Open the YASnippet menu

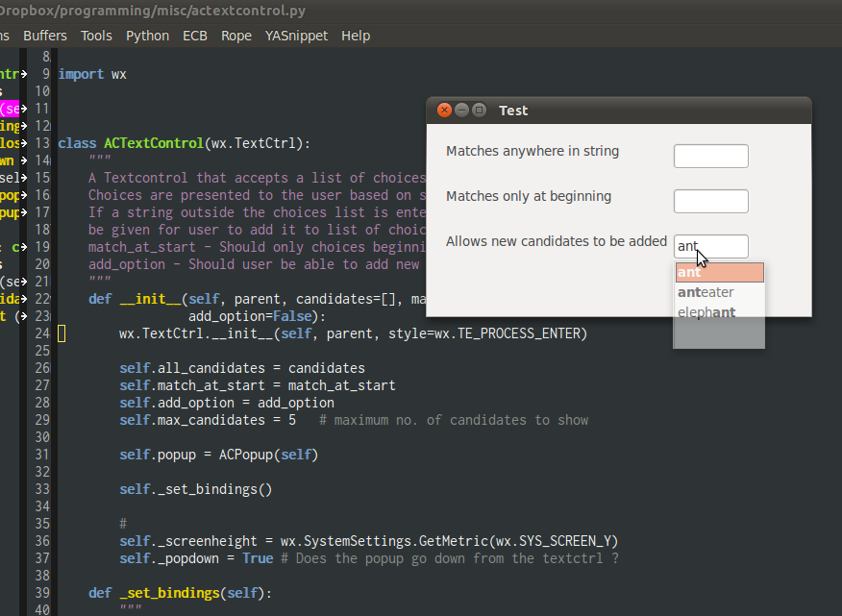[296, 36]
